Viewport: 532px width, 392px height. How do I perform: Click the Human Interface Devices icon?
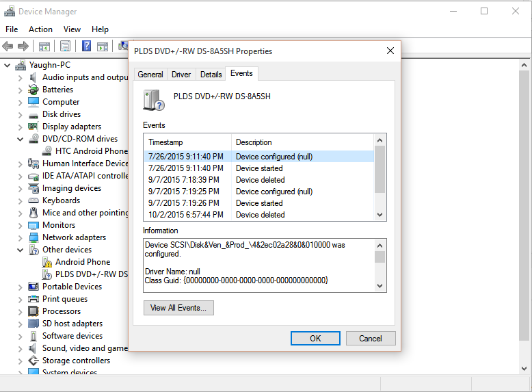[34, 164]
